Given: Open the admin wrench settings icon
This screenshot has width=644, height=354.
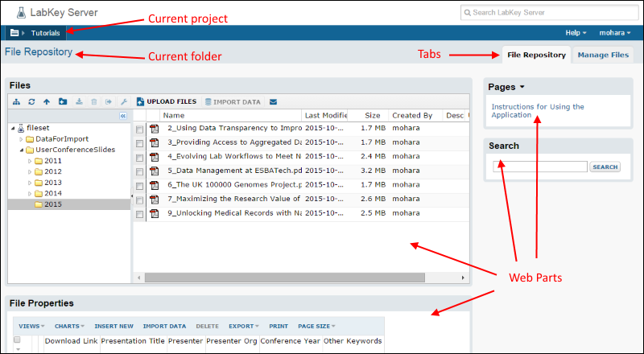Looking at the screenshot, I should tap(124, 102).
